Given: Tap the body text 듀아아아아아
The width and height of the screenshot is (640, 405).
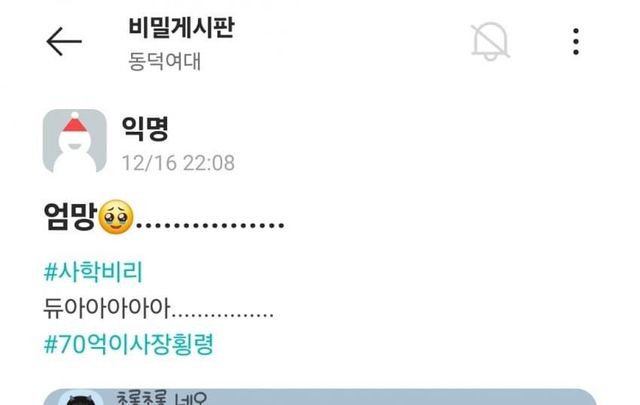Looking at the screenshot, I should coord(107,308).
